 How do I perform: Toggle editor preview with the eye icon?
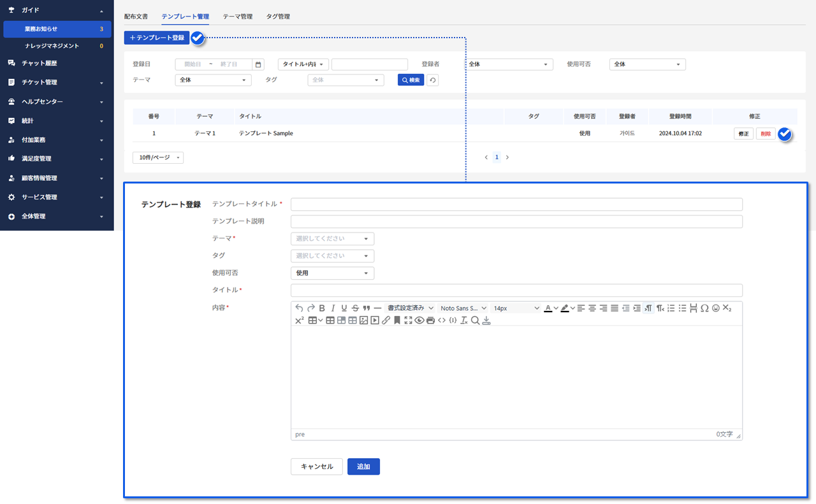click(x=419, y=320)
